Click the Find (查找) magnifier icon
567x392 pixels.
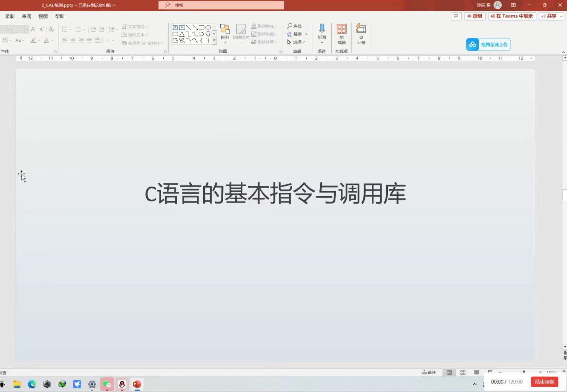tap(289, 26)
